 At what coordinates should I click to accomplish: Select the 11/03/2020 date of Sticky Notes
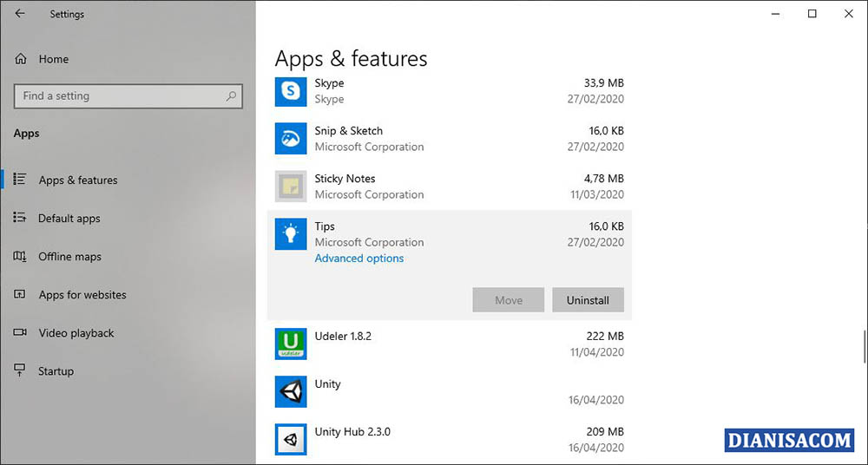pos(597,195)
